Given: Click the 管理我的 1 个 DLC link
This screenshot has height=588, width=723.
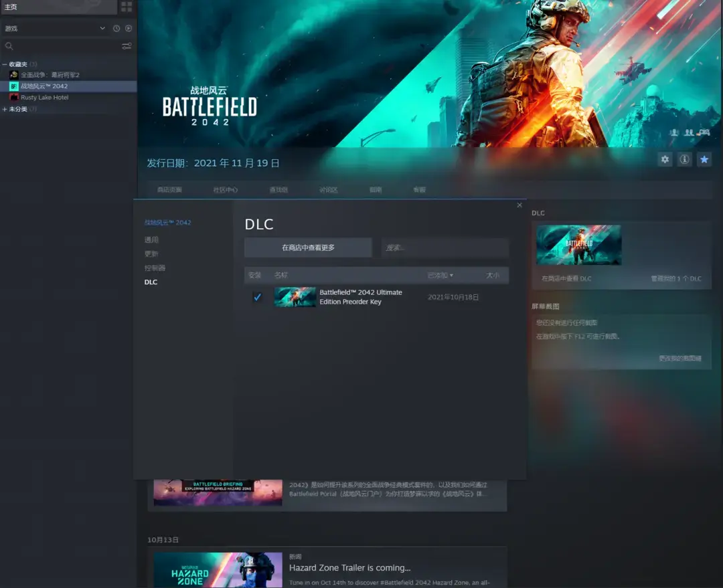Looking at the screenshot, I should [676, 278].
